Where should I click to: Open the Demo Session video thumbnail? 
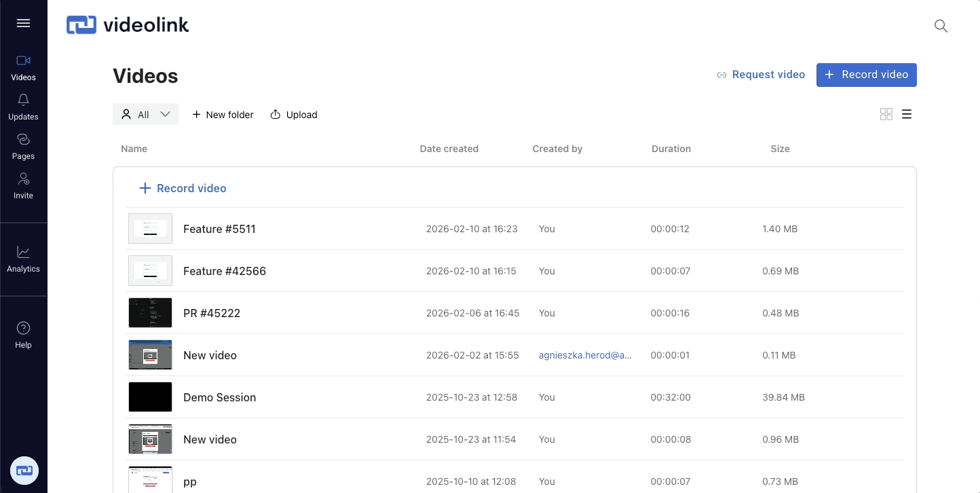tap(150, 397)
